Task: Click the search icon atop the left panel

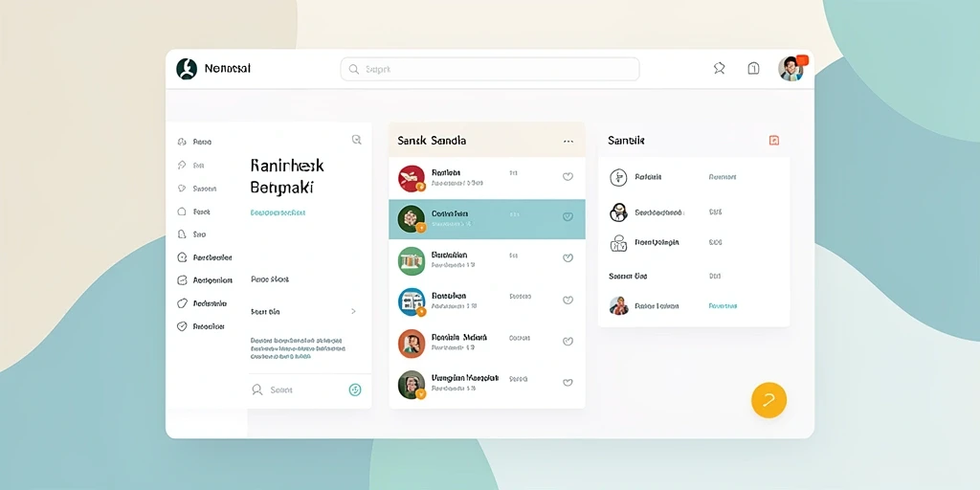Action: pos(356,140)
